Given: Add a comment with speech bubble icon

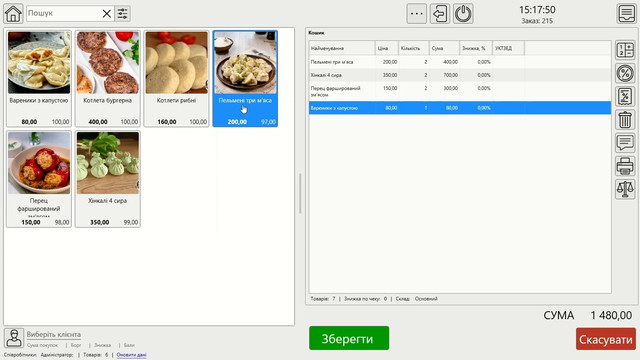Looking at the screenshot, I should pos(625,143).
